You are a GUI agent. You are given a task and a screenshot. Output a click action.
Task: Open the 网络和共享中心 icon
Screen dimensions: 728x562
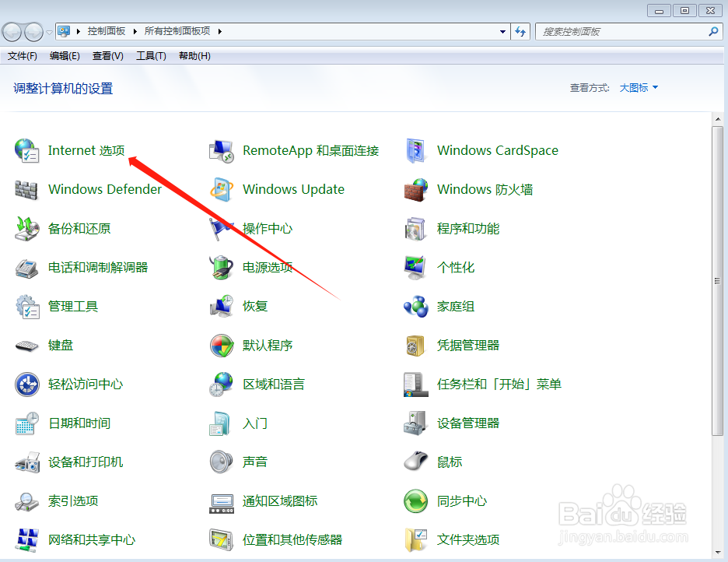[x=27, y=540]
